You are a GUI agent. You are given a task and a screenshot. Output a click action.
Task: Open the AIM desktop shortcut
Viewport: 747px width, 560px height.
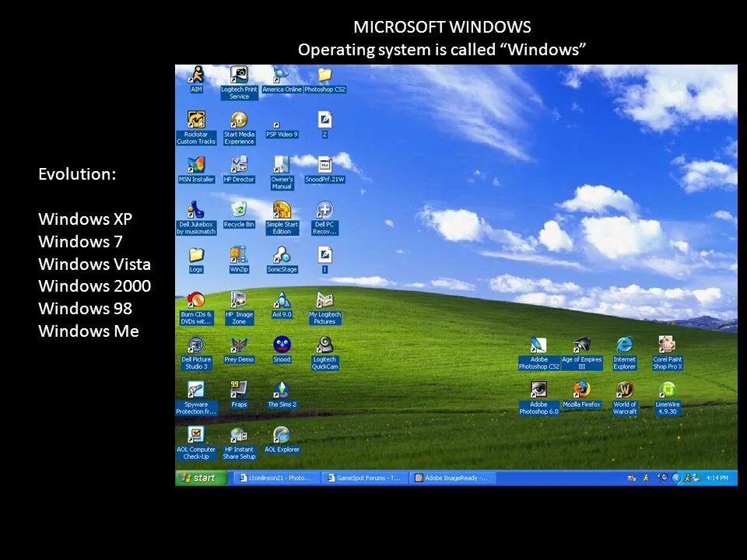(x=196, y=79)
